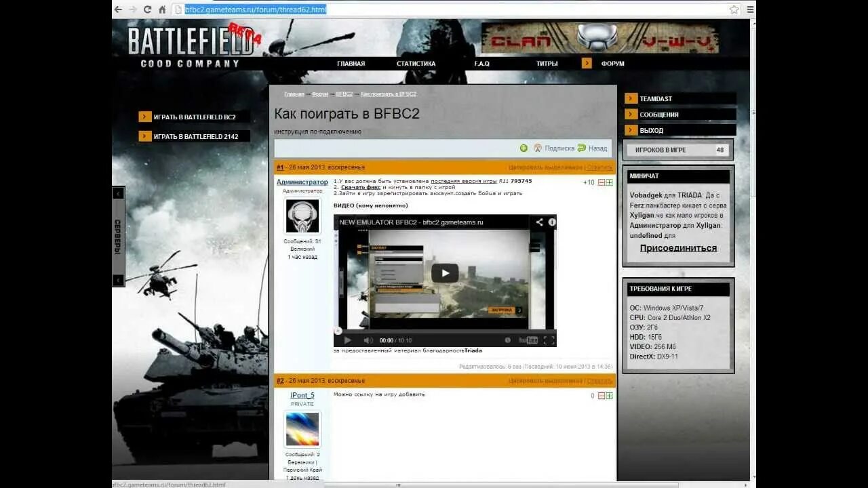Click the Назад link
Viewport: 868px width, 488px height.
tap(598, 148)
